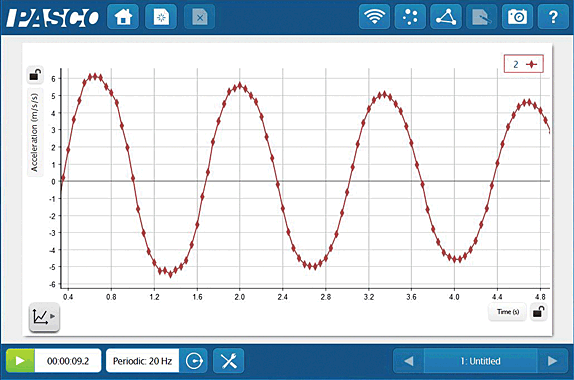
Task: Open wireless sensor connection
Action: tap(374, 17)
